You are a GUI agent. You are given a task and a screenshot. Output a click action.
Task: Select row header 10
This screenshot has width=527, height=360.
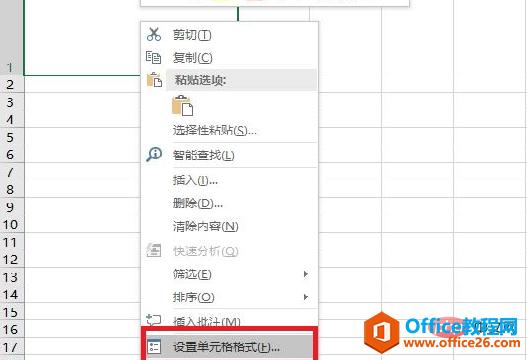(12, 224)
